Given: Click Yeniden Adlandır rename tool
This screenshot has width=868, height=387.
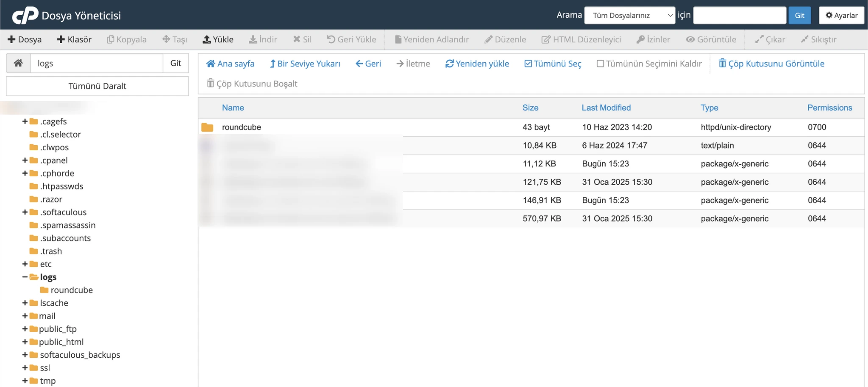Looking at the screenshot, I should [x=431, y=39].
